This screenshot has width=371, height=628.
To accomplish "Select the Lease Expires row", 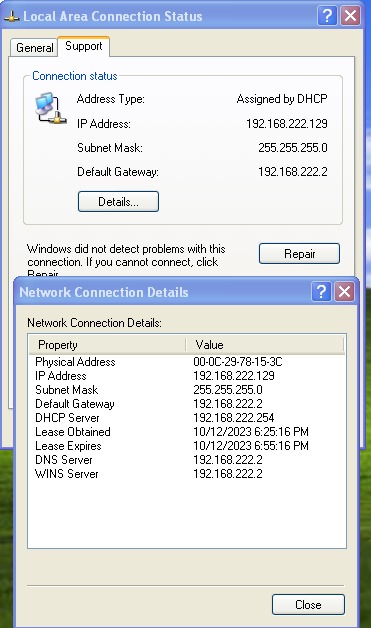I will pos(187,446).
